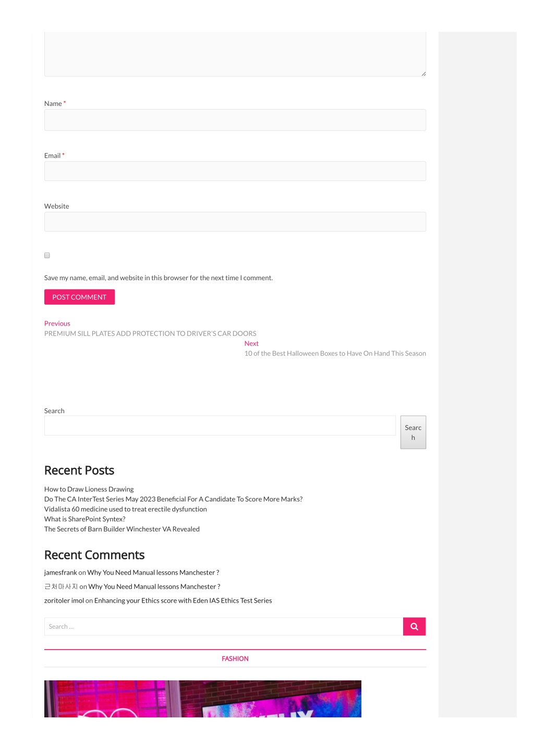
Task: Open Enhancing your Ethics score comment link
Action: pos(183,601)
